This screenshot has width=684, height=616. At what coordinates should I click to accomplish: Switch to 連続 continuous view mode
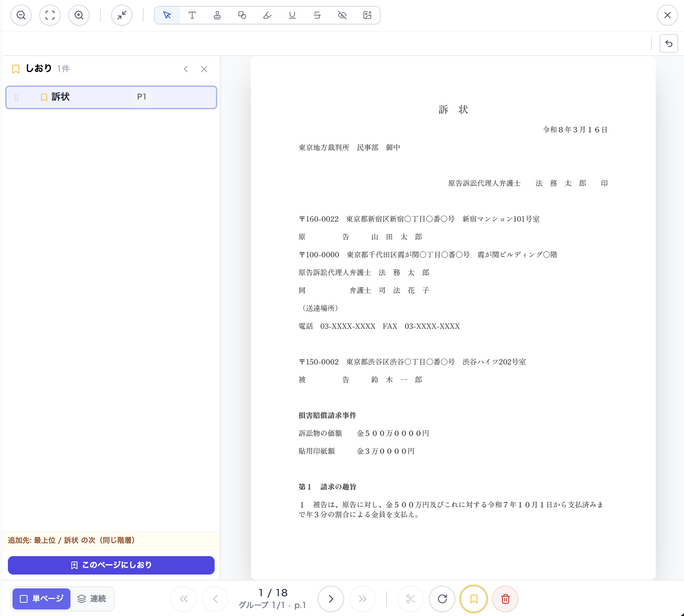92,599
